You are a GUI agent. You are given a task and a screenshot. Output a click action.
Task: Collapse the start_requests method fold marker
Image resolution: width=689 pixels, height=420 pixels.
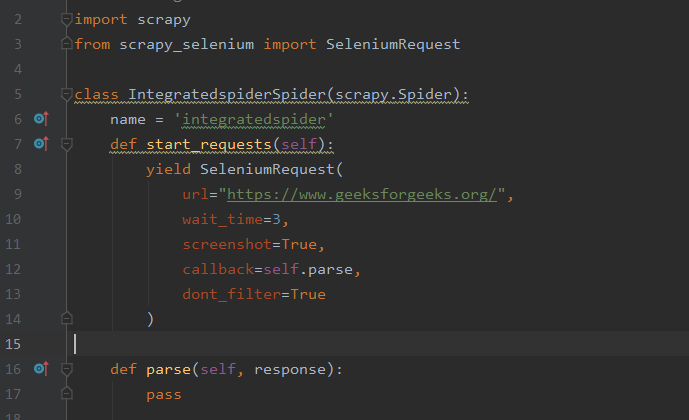66,144
